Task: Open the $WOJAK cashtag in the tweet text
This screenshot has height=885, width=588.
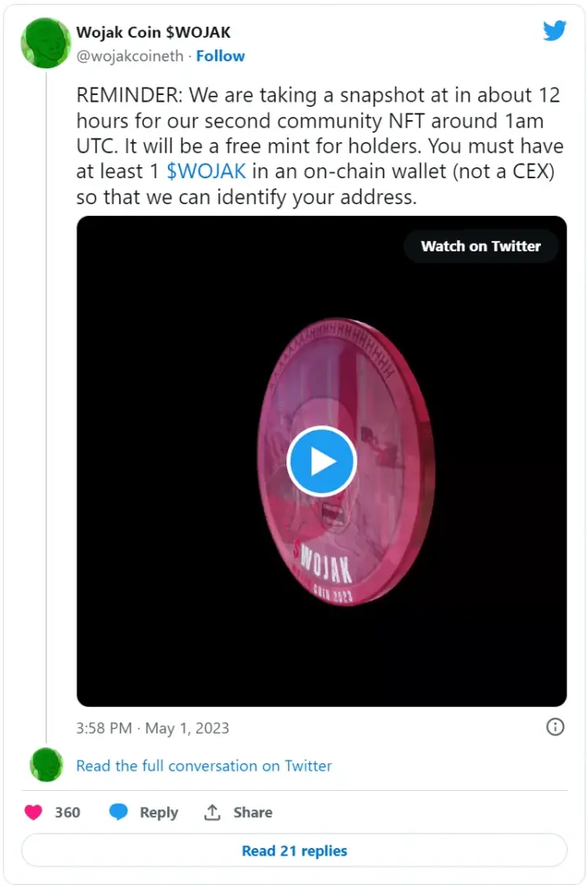Action: pos(206,171)
